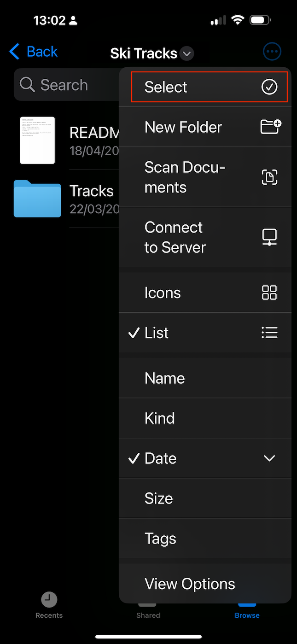Expand the Ski Tracks title dropdown
The height and width of the screenshot is (644, 297).
coord(187,54)
